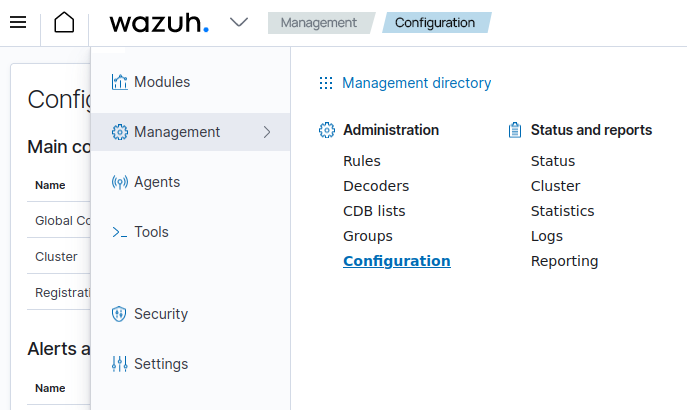This screenshot has height=410, width=687.
Task: Open the Decoders link
Action: pos(376,186)
